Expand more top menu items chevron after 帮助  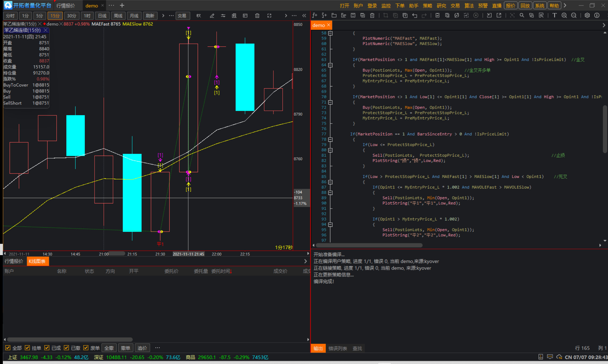click(x=565, y=5)
